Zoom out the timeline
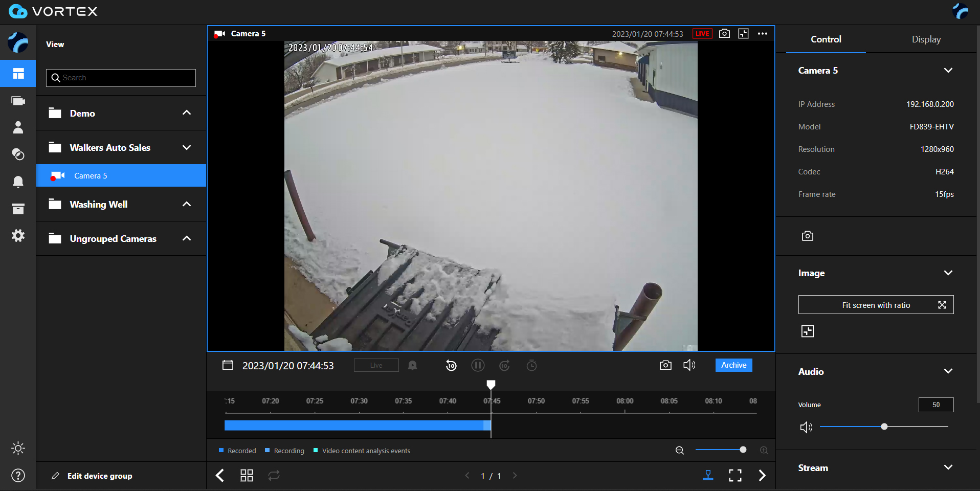Viewport: 980px width, 491px height. tap(680, 451)
